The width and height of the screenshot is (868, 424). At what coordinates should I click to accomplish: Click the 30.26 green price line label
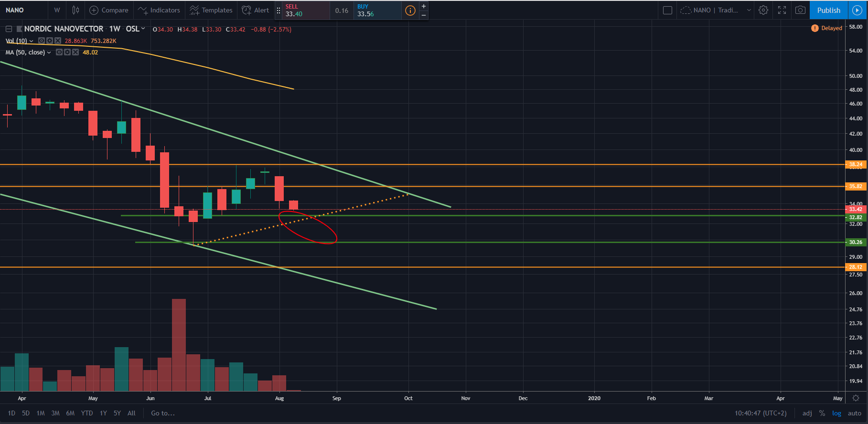856,242
